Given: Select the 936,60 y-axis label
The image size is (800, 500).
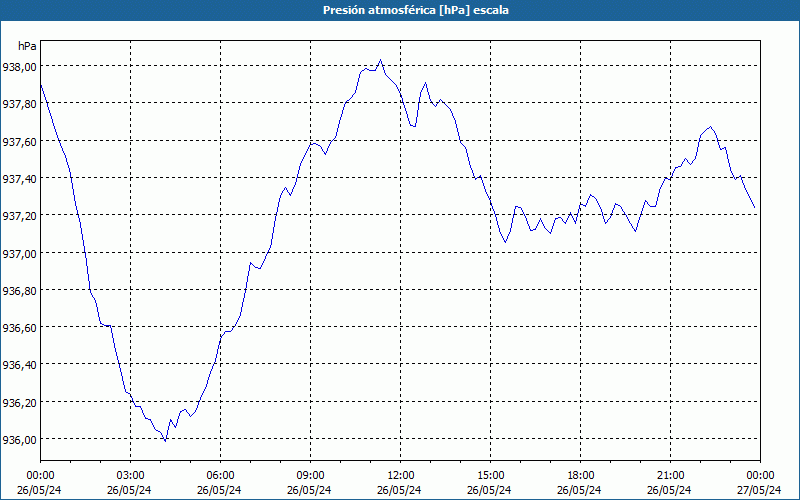Looking at the screenshot, I should [19, 328].
